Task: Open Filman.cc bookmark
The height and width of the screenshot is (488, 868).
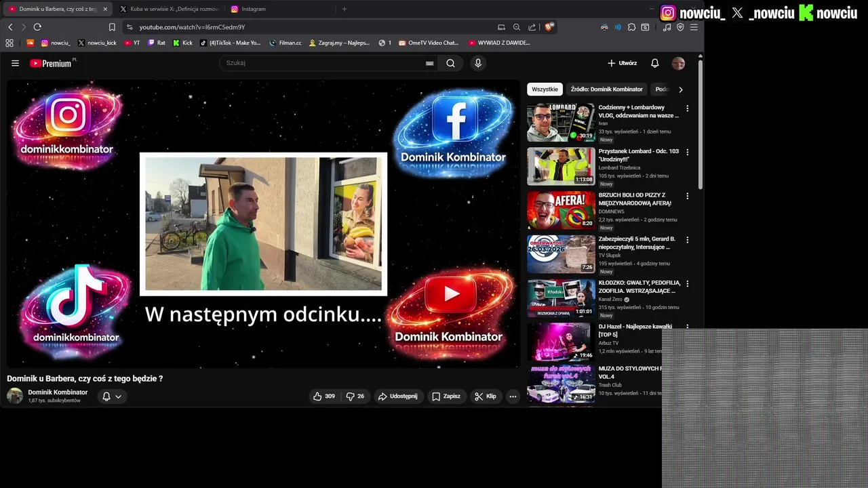Action: click(285, 43)
